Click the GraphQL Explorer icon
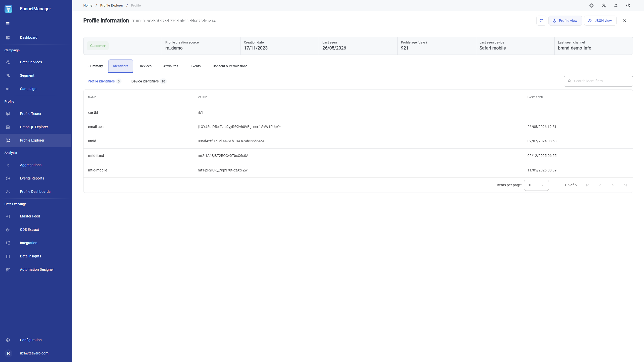The width and height of the screenshot is (644, 362). pyautogui.click(x=8, y=127)
